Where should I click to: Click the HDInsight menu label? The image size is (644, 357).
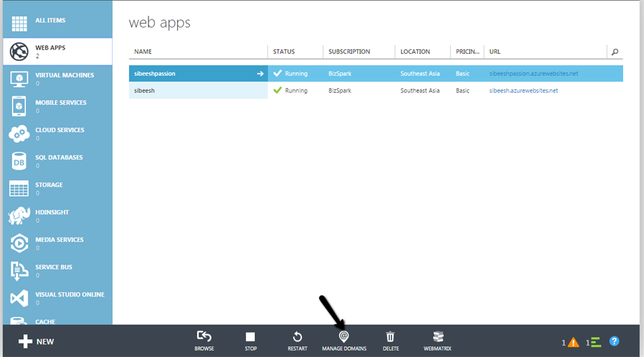click(52, 212)
